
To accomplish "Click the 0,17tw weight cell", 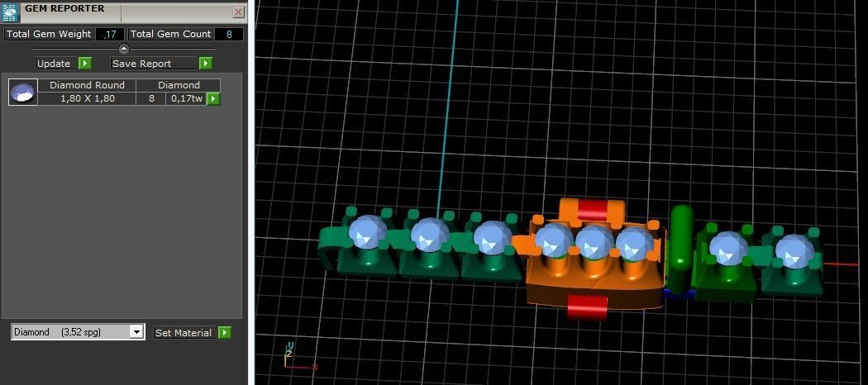I will [187, 99].
